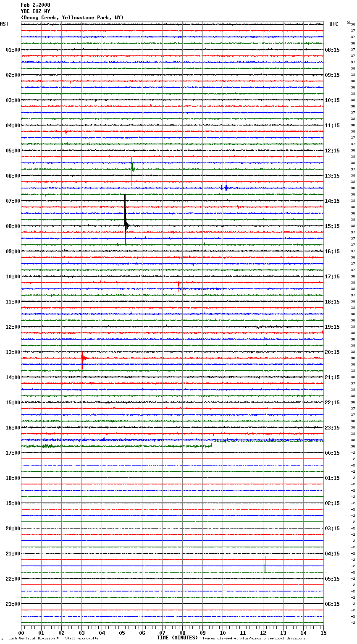Select the '19:15' UTC time label

point(332,327)
